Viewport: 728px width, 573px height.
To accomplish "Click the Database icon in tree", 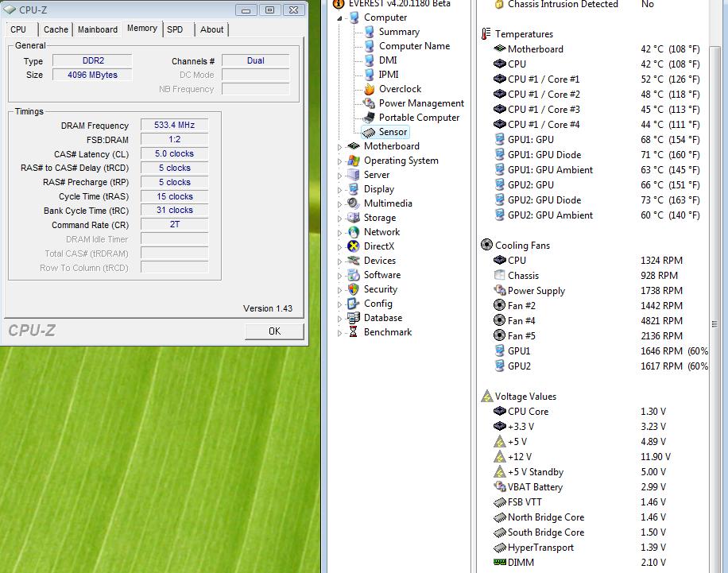I will click(354, 318).
